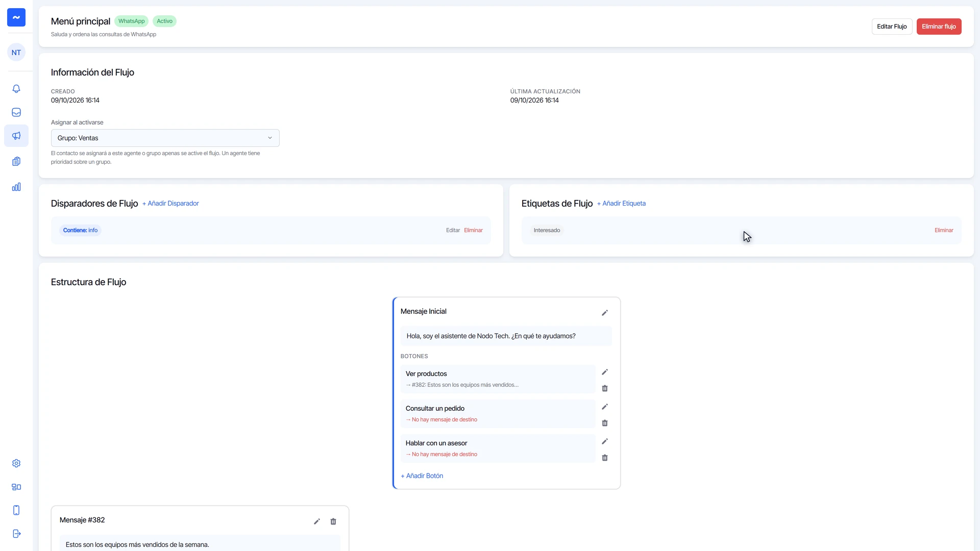Remove the Interesado tag
Screen dimensions: 980x551
(944, 231)
